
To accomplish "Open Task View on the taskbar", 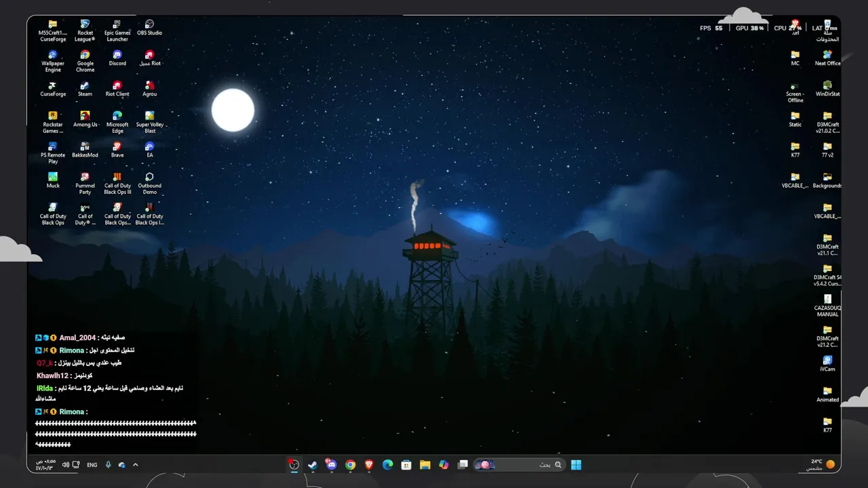I will tap(462, 464).
